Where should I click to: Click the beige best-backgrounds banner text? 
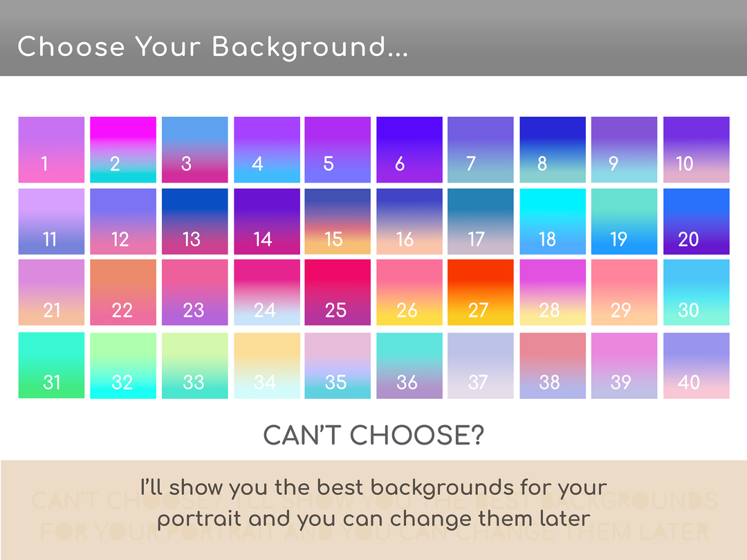[x=373, y=503]
